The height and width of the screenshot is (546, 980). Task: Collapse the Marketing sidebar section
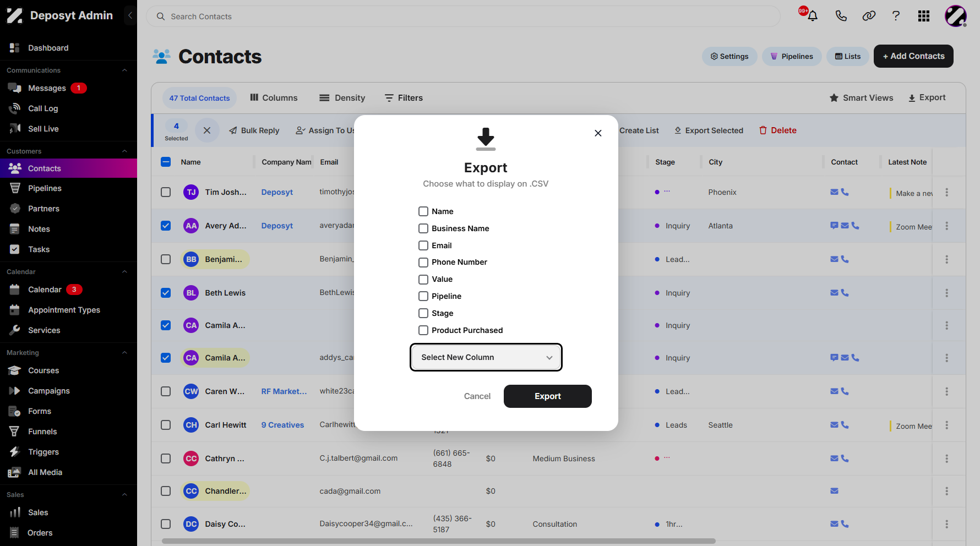coord(124,353)
